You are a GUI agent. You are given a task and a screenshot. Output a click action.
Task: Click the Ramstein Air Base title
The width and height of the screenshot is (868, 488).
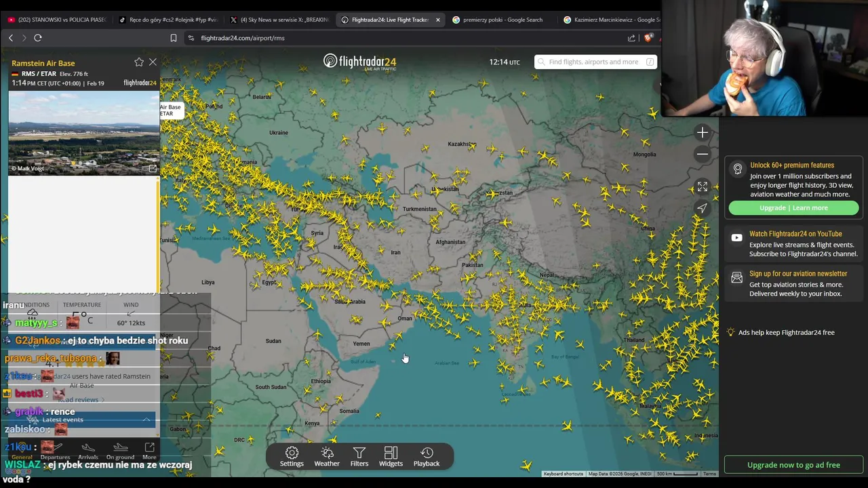click(43, 63)
